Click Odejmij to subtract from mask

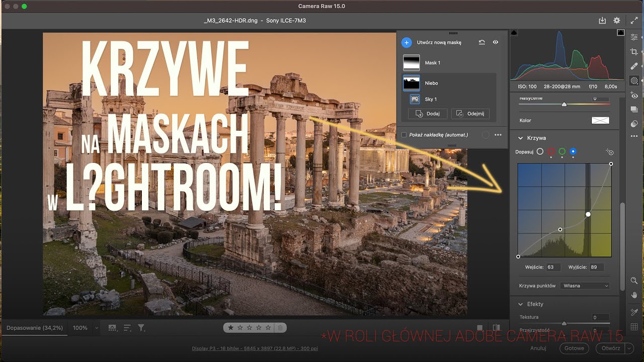coord(470,114)
